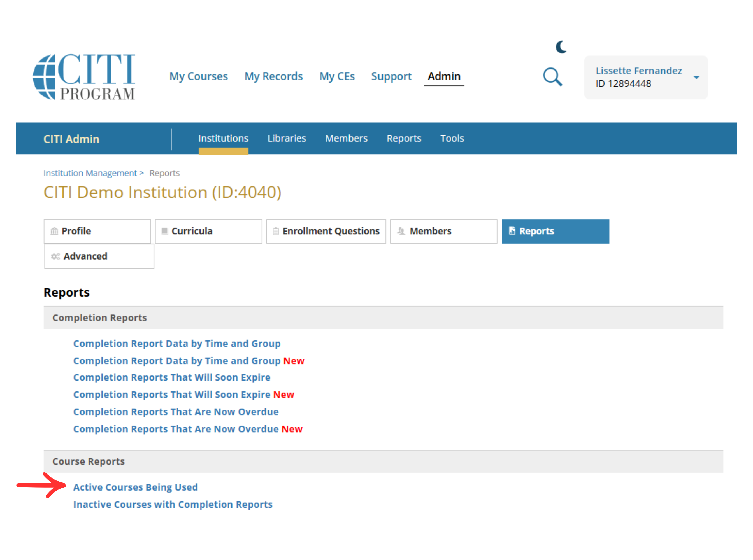Open Inactive Courses with Completion Reports
Image resolution: width=753 pixels, height=560 pixels.
click(x=173, y=504)
